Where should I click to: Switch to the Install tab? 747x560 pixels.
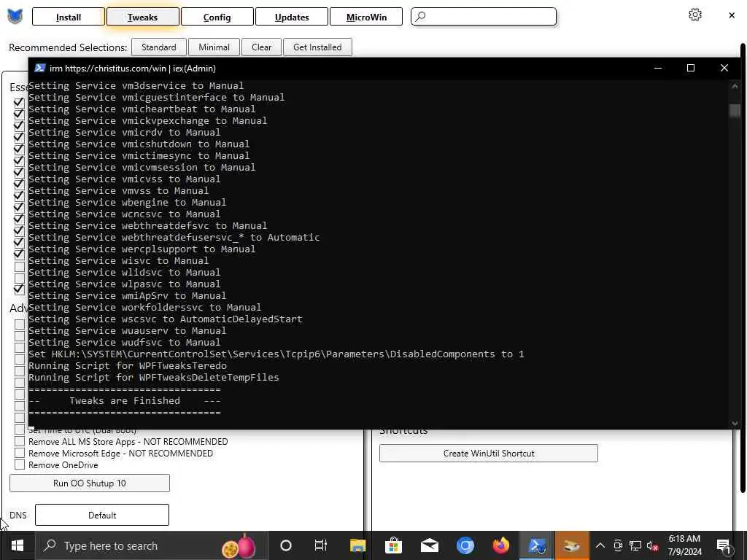(x=69, y=17)
